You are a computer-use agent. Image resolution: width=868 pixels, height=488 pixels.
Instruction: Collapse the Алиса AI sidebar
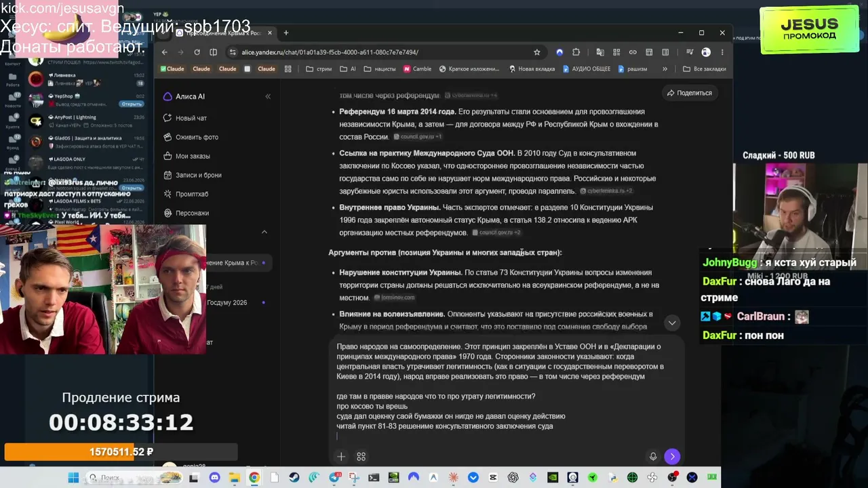pos(268,96)
